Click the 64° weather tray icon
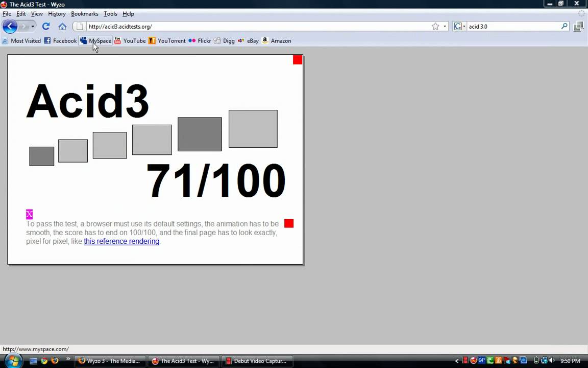588x368 pixels. (482, 360)
